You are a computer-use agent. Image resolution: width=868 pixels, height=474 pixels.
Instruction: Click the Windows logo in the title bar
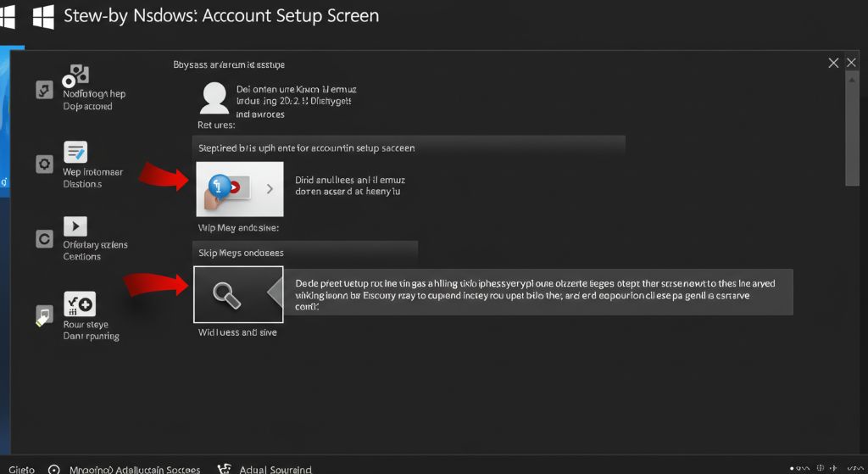click(42, 17)
